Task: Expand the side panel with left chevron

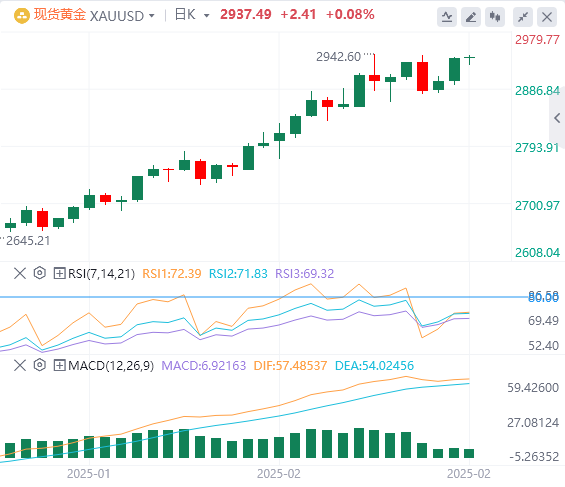Action: tap(557, 118)
